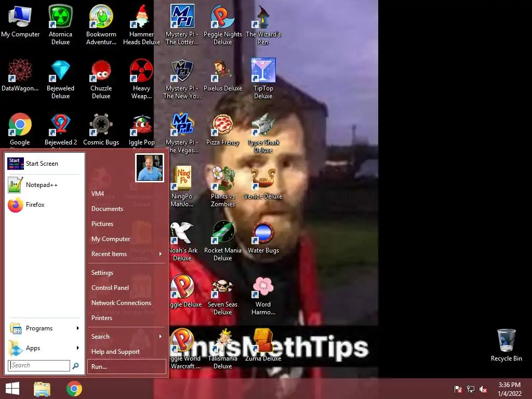Open Plants vs Zombies shortcut

coord(222,187)
